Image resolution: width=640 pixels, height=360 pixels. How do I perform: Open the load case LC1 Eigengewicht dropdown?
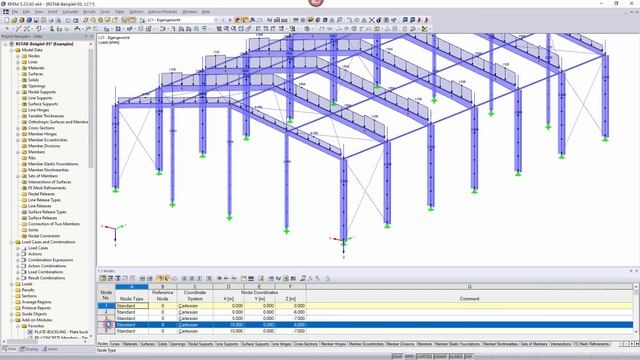click(216, 20)
